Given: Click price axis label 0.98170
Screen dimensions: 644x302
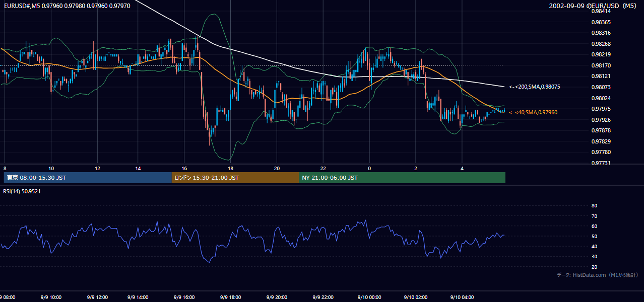Looking at the screenshot, I should coord(601,65).
